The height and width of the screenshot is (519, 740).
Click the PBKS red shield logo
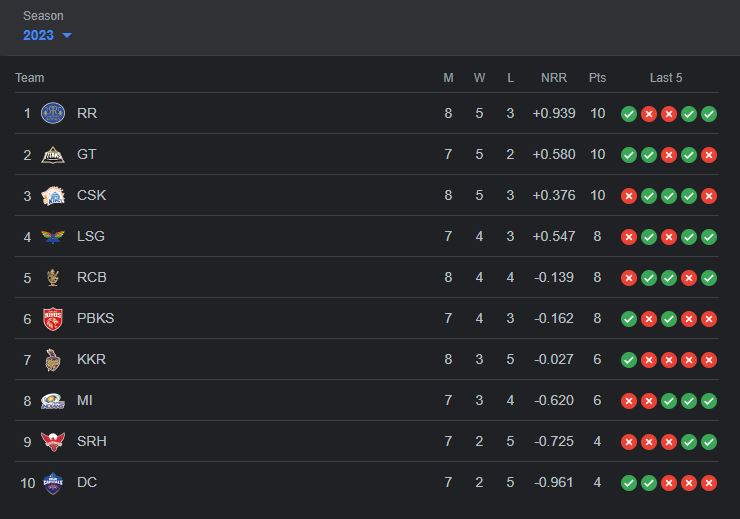pyautogui.click(x=53, y=318)
